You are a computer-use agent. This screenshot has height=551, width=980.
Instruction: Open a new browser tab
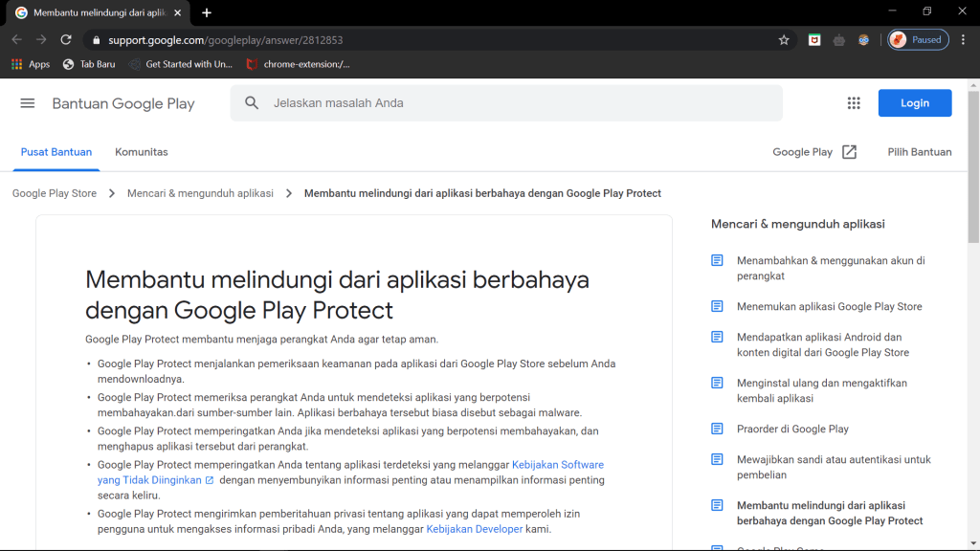pos(207,12)
